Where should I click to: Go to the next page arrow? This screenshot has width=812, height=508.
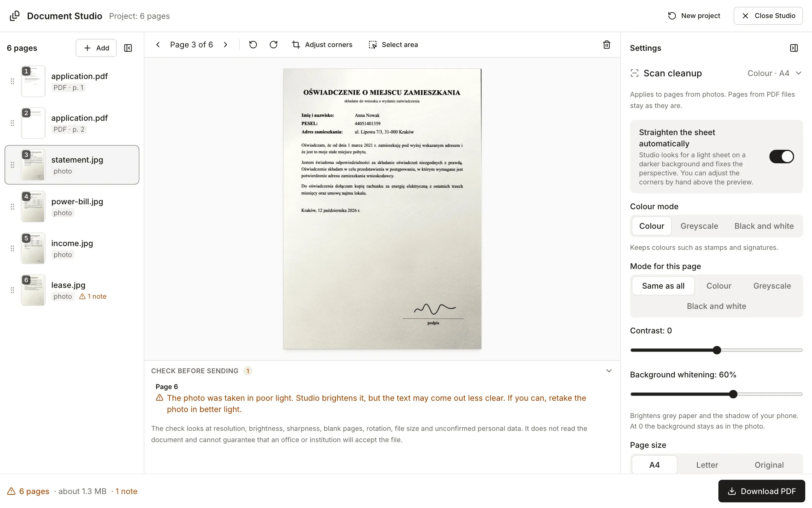pyautogui.click(x=226, y=45)
